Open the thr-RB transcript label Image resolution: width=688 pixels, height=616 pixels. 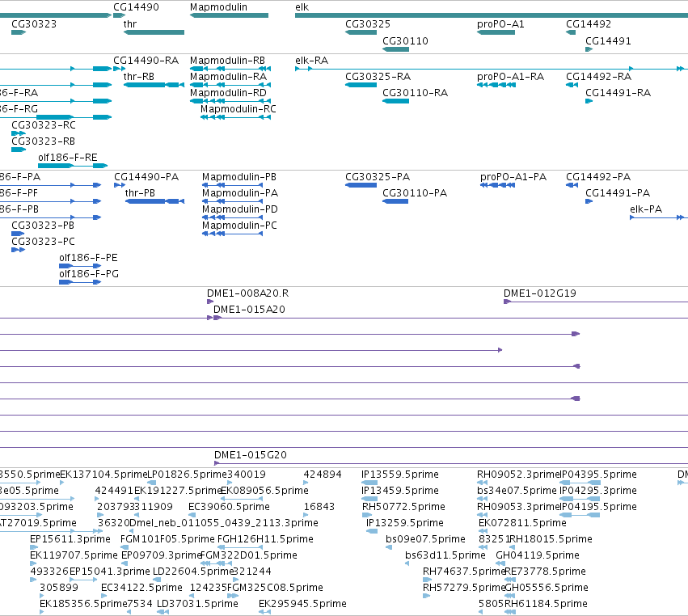tap(139, 76)
